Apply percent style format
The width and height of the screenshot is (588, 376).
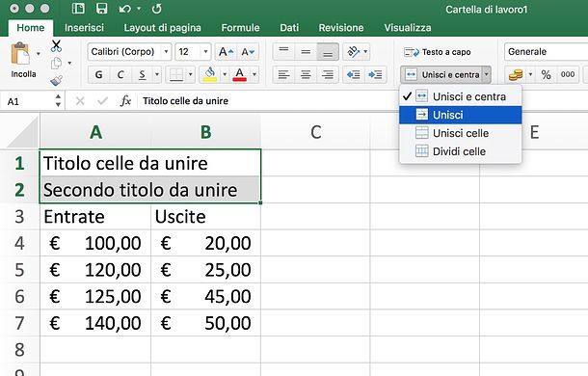click(x=546, y=74)
